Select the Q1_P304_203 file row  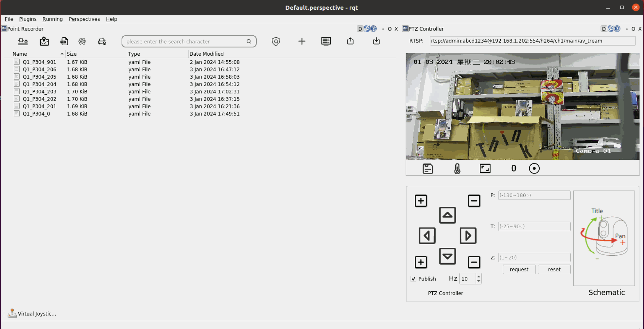pyautogui.click(x=39, y=92)
